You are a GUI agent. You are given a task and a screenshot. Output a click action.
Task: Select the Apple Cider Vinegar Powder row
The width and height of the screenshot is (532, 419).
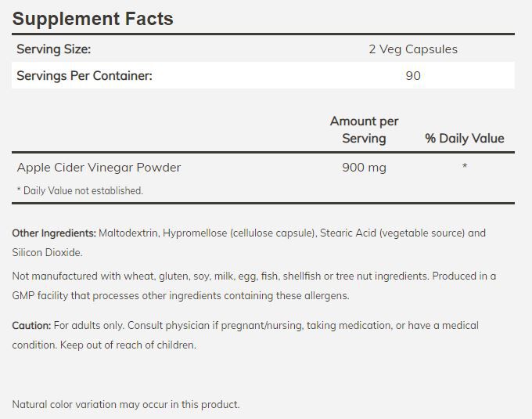point(99,167)
